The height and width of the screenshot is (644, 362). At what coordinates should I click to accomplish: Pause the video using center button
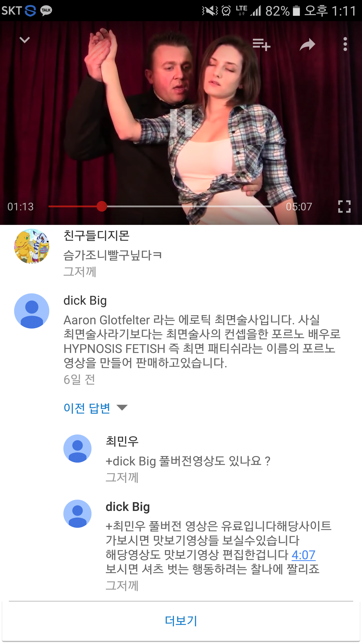coord(181,123)
